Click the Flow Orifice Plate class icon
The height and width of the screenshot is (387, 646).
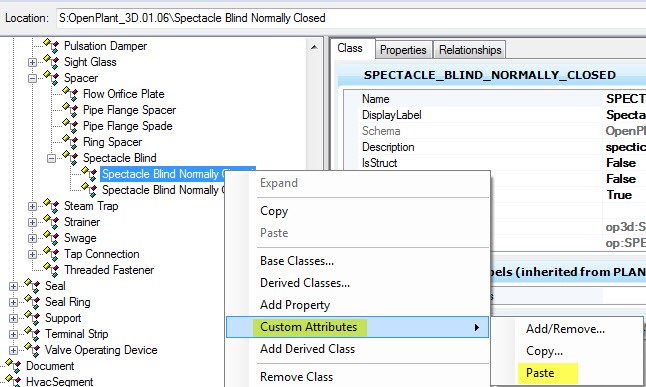[x=70, y=94]
